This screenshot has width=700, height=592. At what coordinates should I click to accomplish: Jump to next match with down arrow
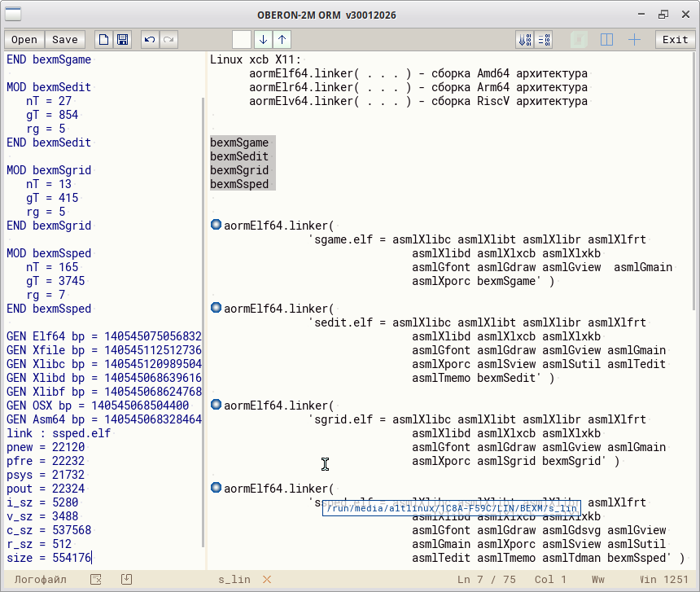click(x=263, y=39)
